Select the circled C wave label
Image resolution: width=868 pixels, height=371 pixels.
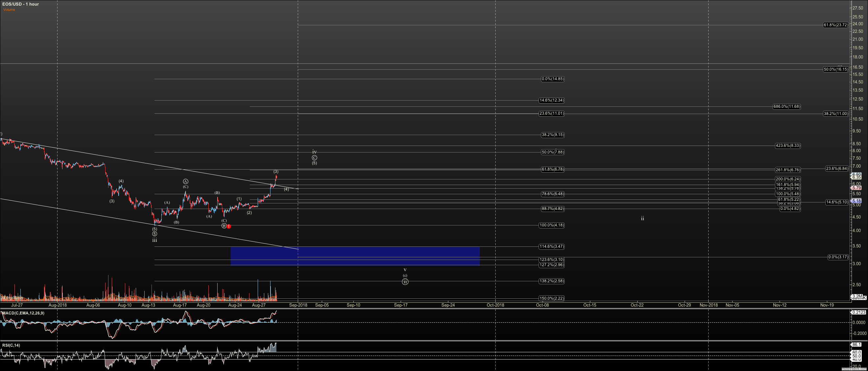pos(315,157)
